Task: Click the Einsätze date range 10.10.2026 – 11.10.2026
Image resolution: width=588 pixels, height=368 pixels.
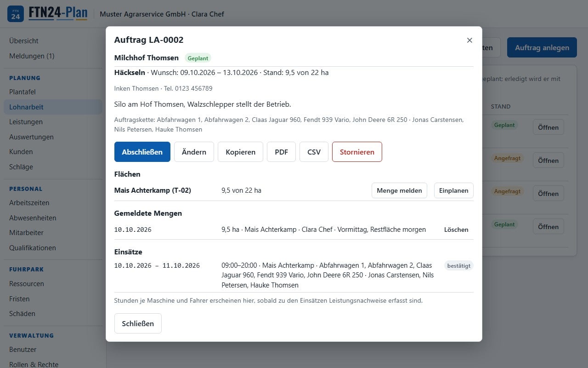Action: click(x=157, y=266)
